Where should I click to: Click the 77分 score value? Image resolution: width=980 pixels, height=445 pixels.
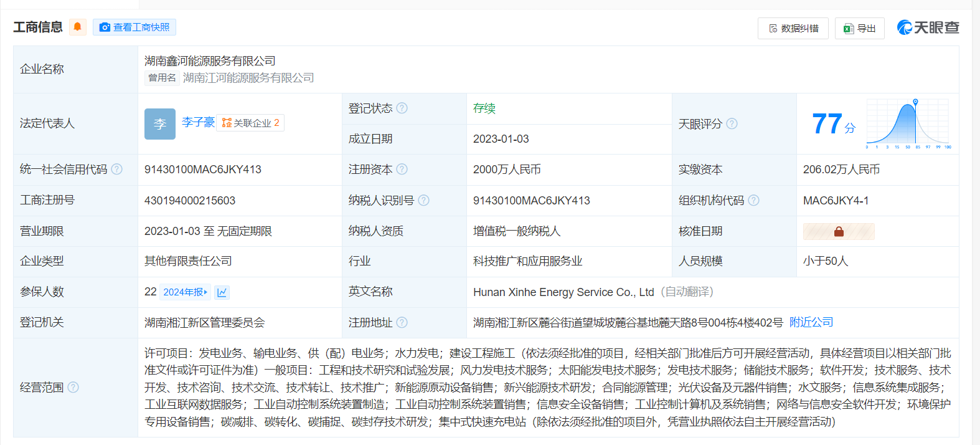833,123
